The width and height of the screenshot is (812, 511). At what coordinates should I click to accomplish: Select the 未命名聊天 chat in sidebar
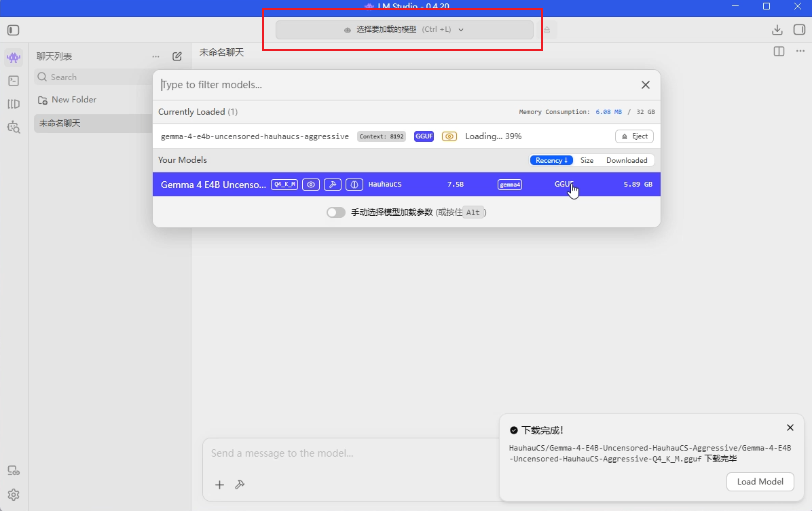(x=93, y=124)
